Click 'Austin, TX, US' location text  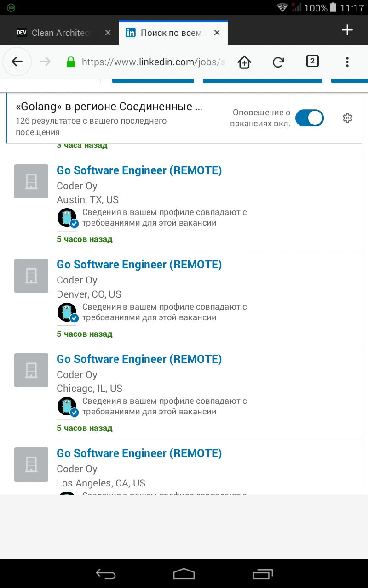pyautogui.click(x=87, y=200)
